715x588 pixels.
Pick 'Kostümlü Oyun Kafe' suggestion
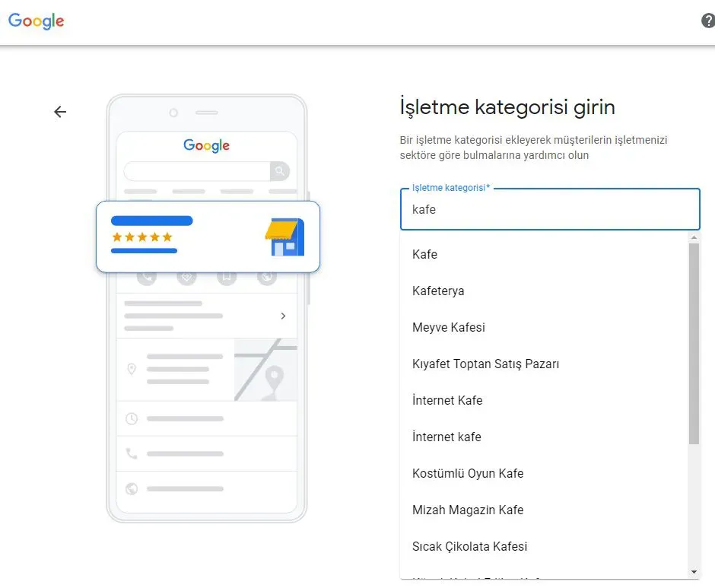pyautogui.click(x=544, y=473)
